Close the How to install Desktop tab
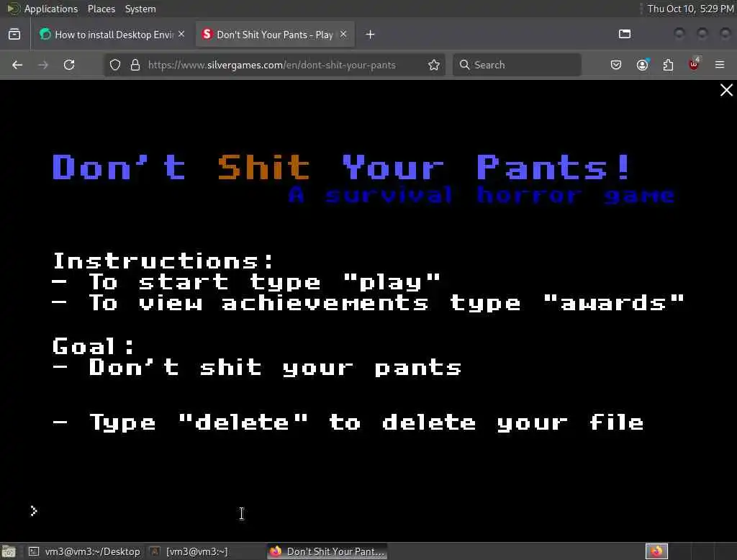The height and width of the screenshot is (560, 737). pyautogui.click(x=181, y=35)
